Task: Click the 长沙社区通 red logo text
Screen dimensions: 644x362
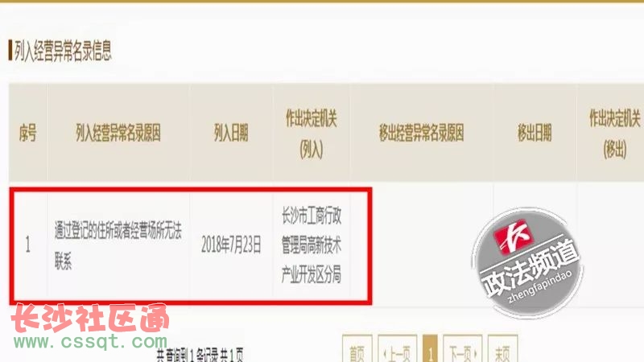Action: pos(90,318)
